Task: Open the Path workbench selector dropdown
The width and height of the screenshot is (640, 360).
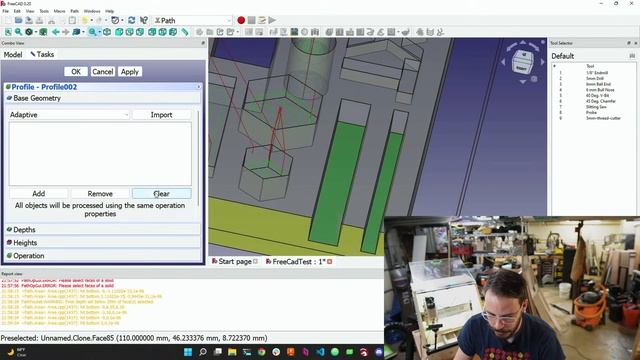Action: [x=192, y=20]
